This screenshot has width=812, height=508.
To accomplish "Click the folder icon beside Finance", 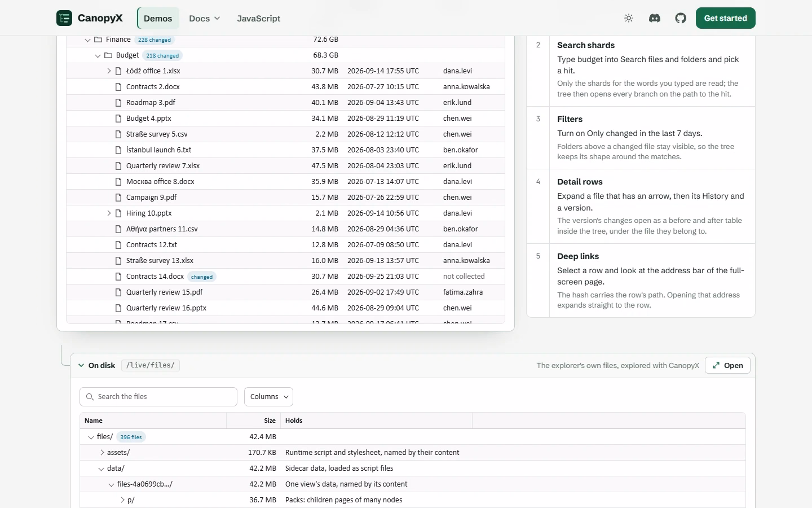I will coord(98,40).
